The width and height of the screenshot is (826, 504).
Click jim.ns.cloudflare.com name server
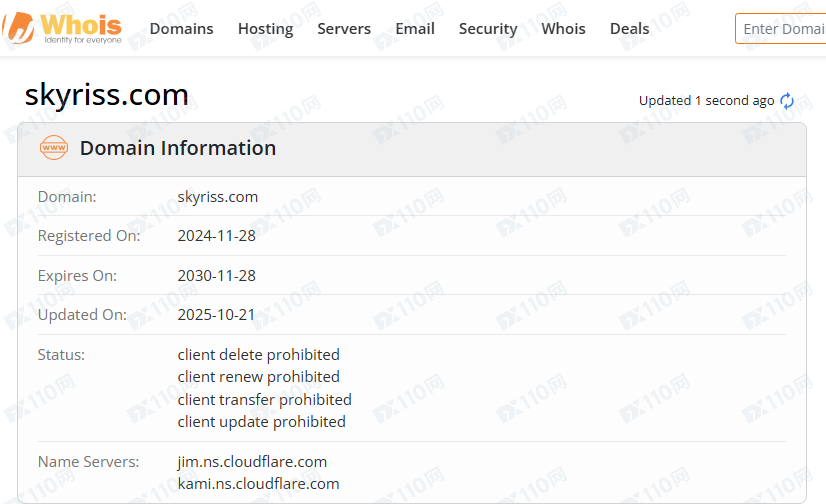(x=252, y=462)
